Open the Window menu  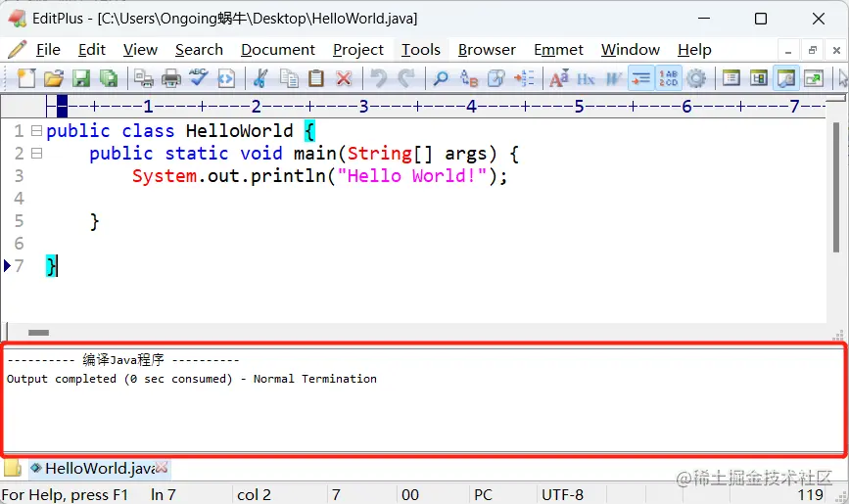(x=631, y=50)
